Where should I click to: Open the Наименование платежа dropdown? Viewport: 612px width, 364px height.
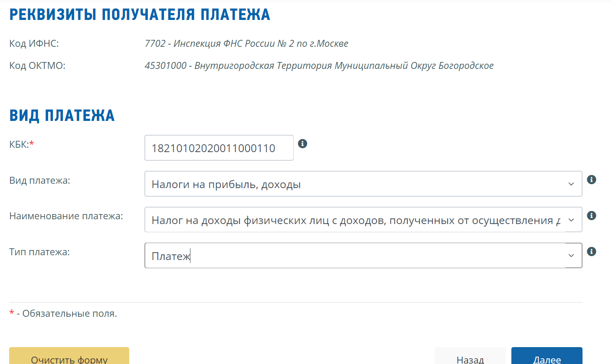click(x=363, y=220)
